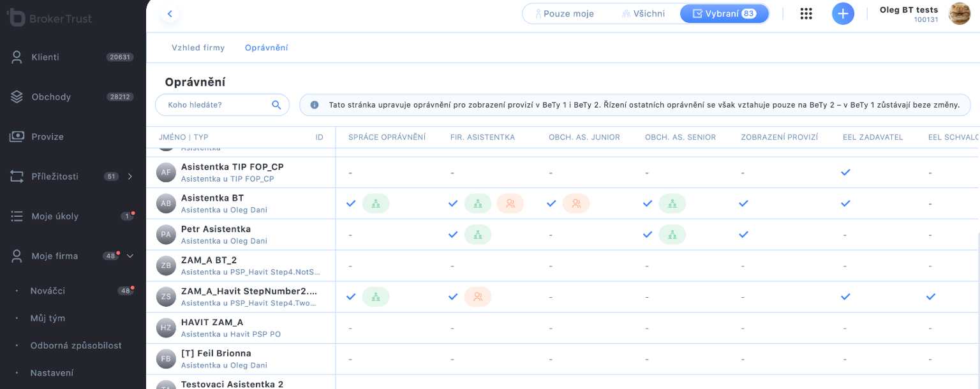980x389 pixels.
Task: Select the Vybraní filter with 83
Action: [x=724, y=13]
